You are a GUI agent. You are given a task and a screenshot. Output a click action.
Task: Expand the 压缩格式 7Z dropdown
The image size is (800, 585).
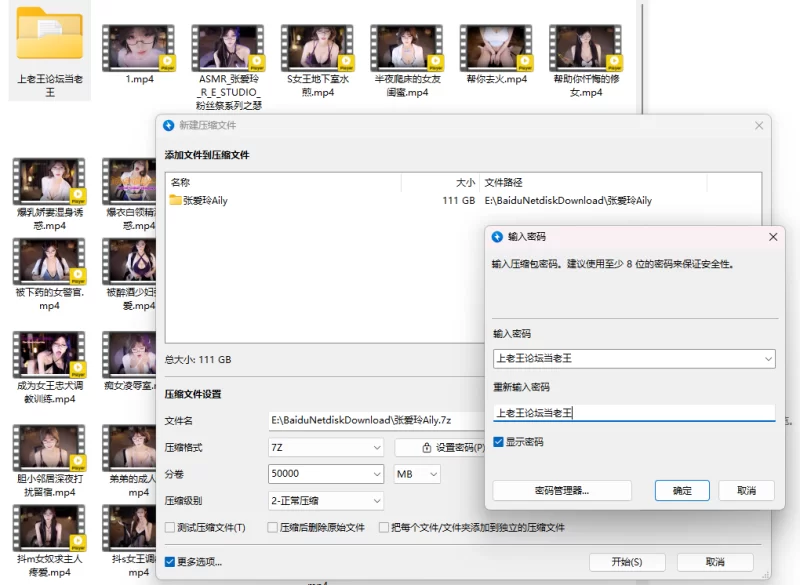click(376, 447)
